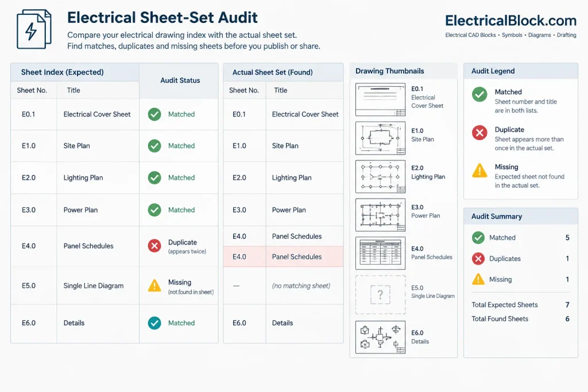The height and width of the screenshot is (392, 588).
Task: Click Sheet No. header in actual sheet set
Action: (x=244, y=90)
